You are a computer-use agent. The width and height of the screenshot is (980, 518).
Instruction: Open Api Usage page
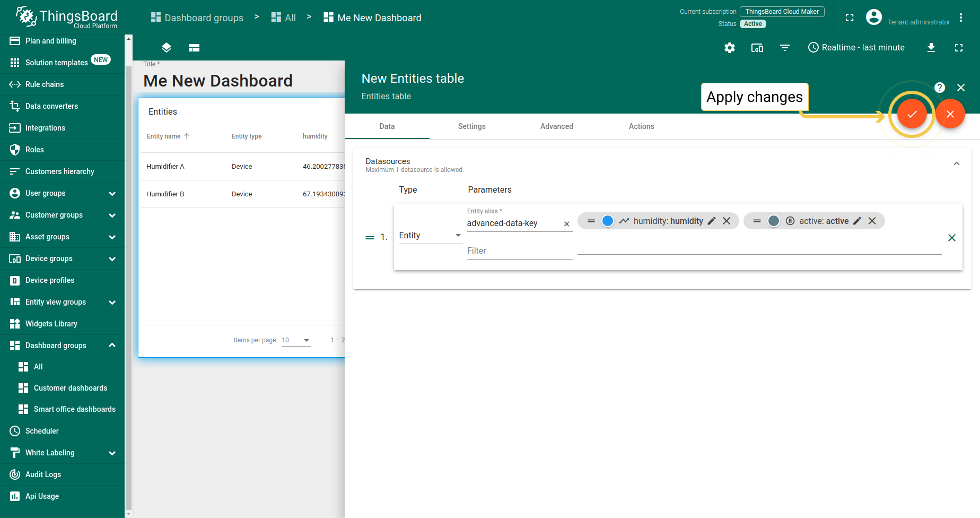click(x=62, y=496)
